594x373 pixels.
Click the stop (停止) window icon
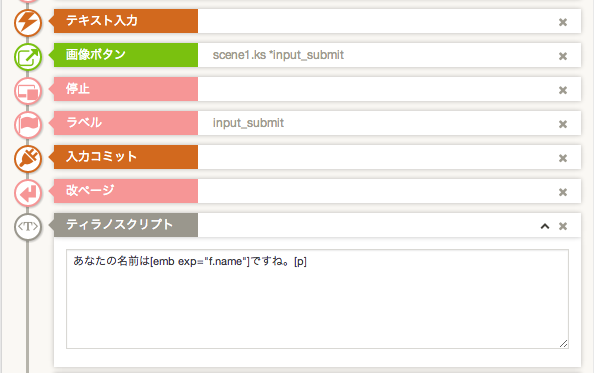click(28, 91)
